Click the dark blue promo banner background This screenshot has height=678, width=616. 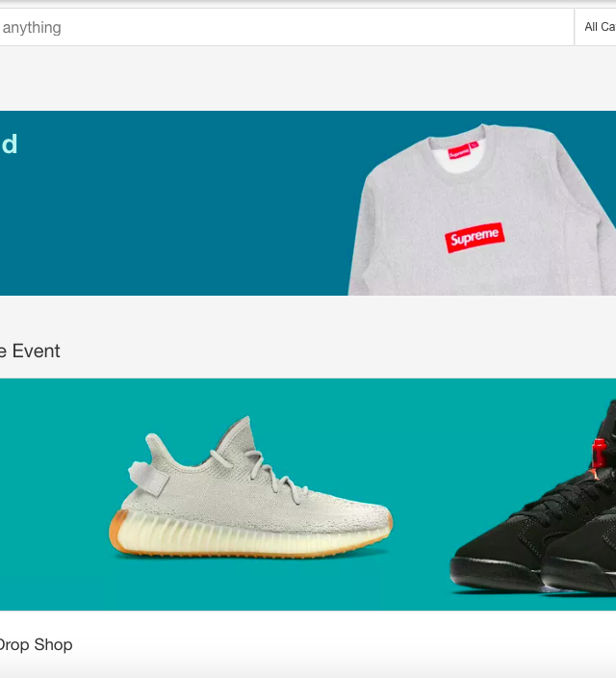[x=173, y=216]
